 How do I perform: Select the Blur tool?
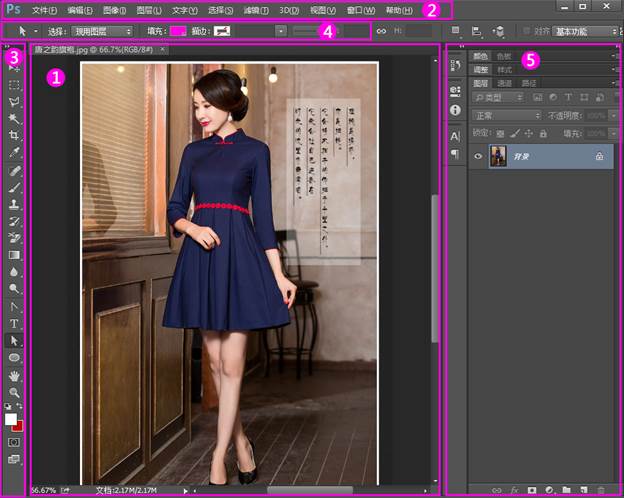click(x=14, y=271)
